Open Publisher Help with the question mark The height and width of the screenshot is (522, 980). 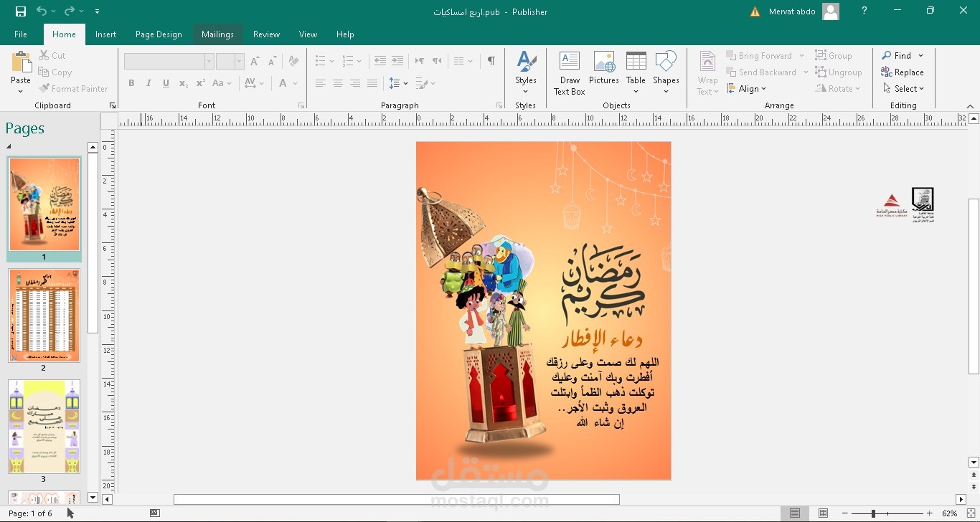[864, 11]
